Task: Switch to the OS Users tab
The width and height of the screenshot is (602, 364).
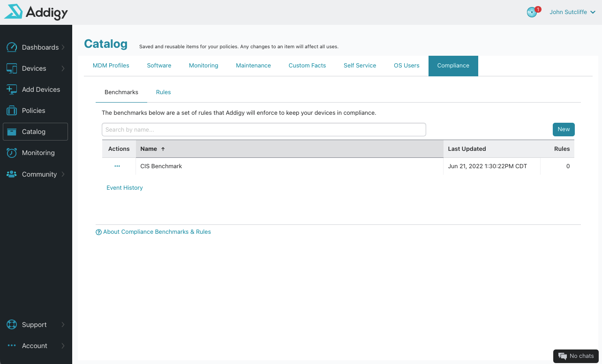Action: (406, 66)
